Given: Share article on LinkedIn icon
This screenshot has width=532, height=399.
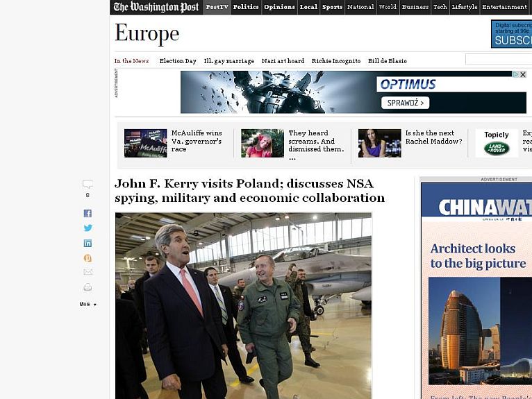Looking at the screenshot, I should 88,243.
